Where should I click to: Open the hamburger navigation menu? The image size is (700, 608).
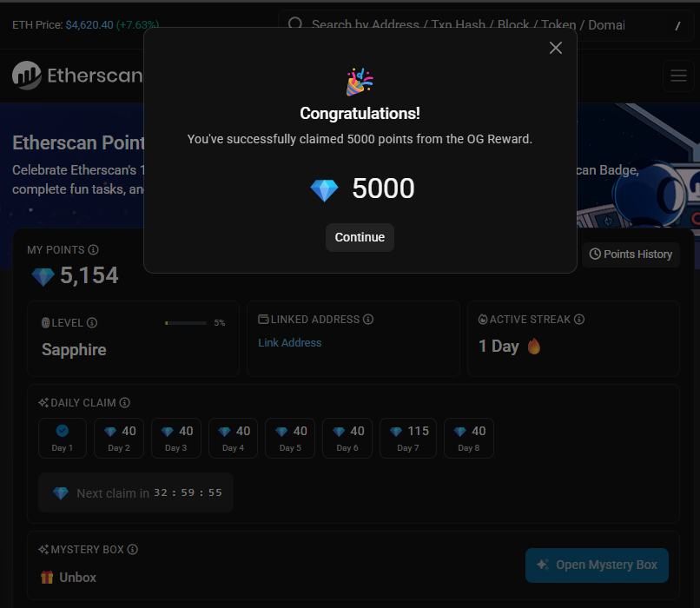[x=678, y=76]
